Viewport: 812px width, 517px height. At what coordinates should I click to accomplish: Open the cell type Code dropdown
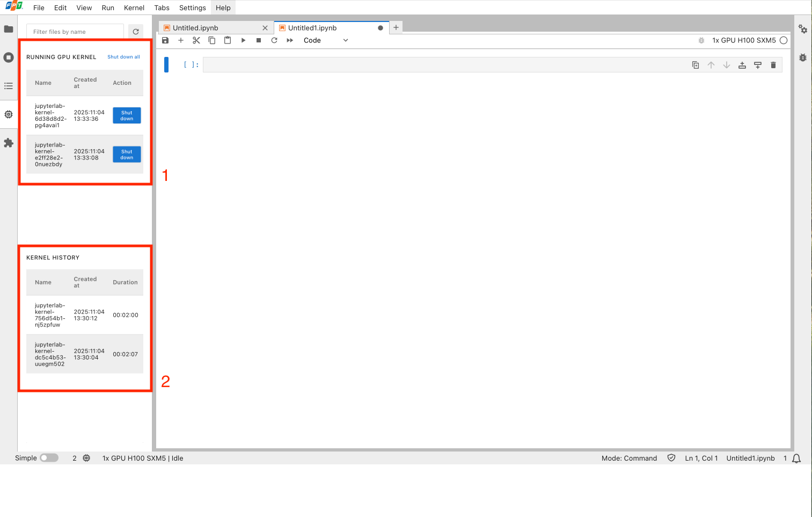[x=326, y=40]
